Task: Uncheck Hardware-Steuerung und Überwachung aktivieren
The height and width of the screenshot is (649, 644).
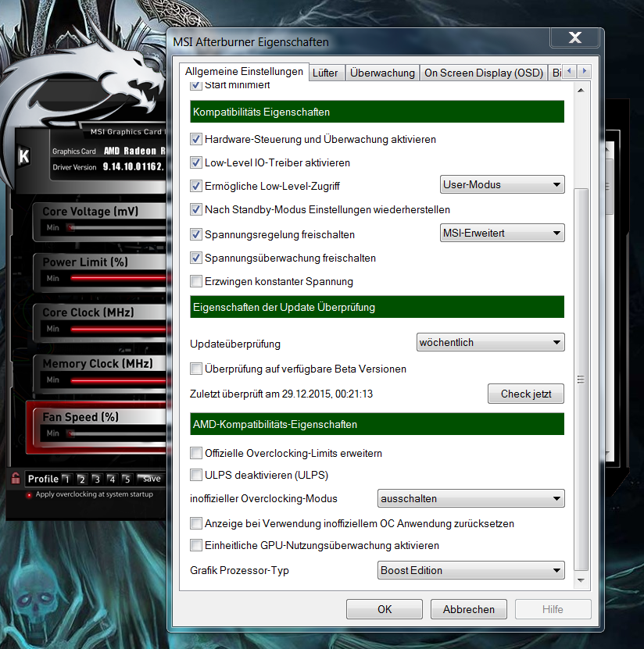Action: click(x=196, y=139)
